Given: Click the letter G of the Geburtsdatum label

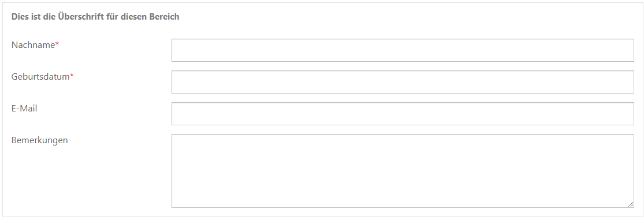Looking at the screenshot, I should point(14,77).
